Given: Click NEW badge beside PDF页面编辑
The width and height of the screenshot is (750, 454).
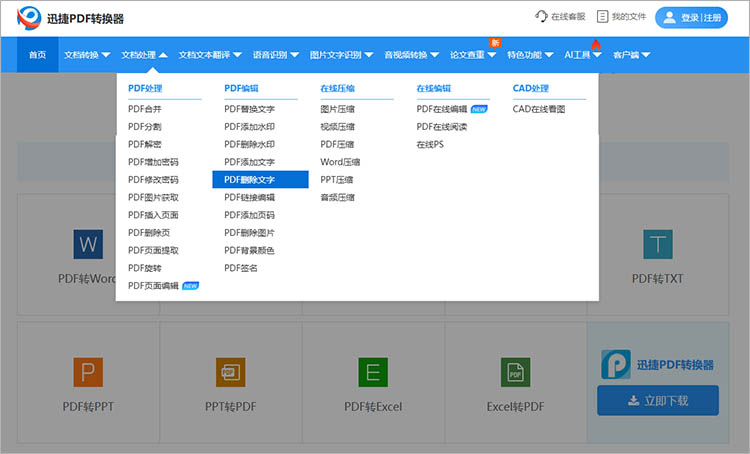Looking at the screenshot, I should pos(190,286).
